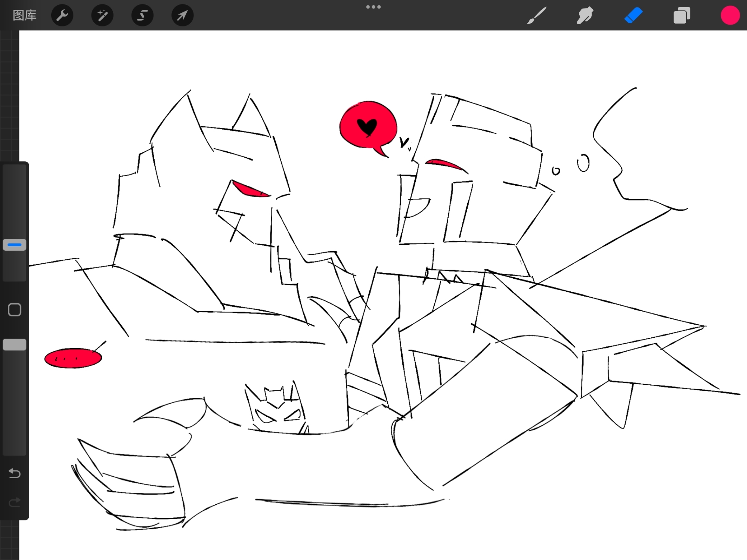This screenshot has width=747, height=560.
Task: Activate the Transform arrow tool
Action: (x=182, y=15)
